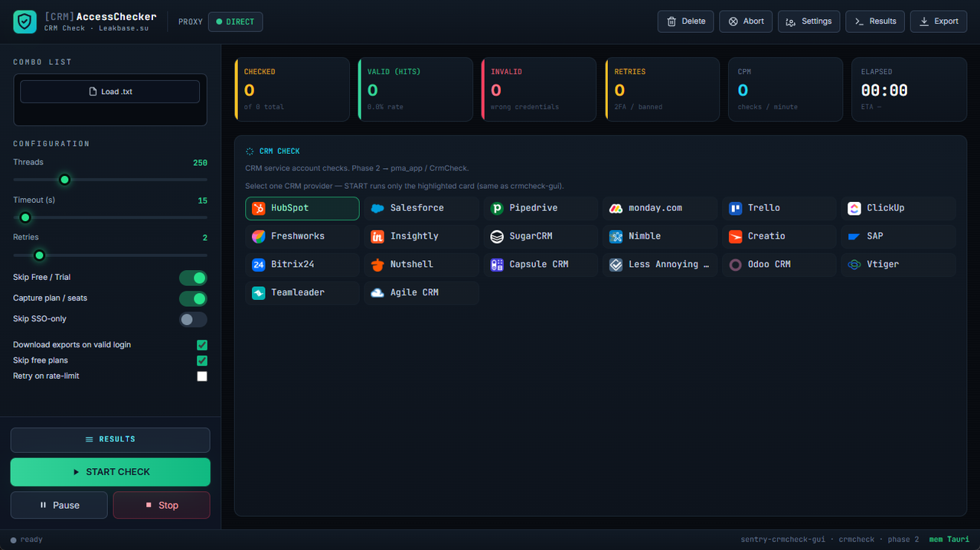
Task: Click the 'ready' status bar text
Action: click(31, 539)
